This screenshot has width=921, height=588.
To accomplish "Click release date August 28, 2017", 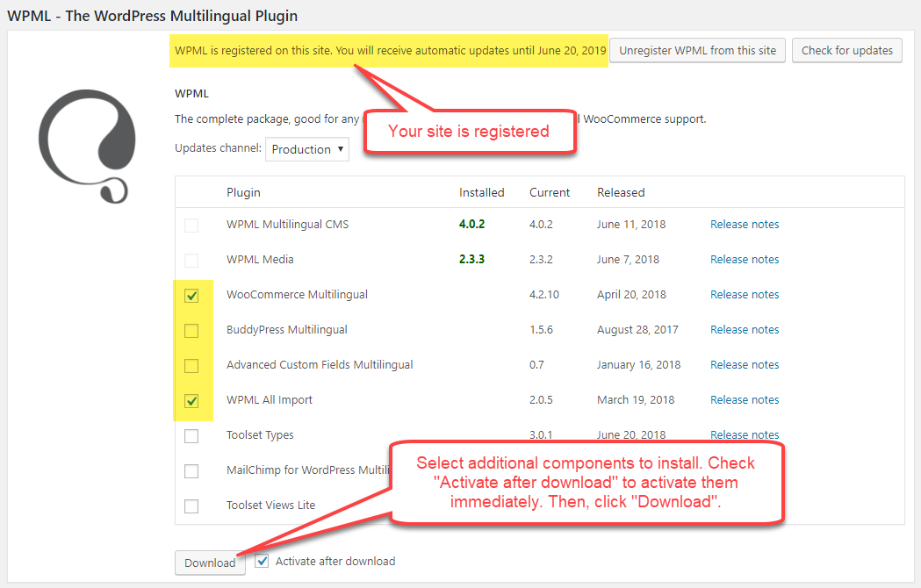I will [637, 330].
